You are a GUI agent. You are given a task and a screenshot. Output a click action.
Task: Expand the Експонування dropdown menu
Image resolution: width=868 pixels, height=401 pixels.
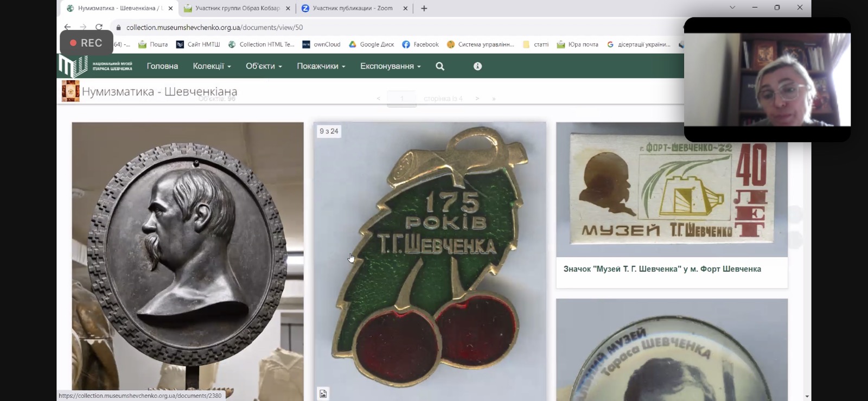click(x=390, y=66)
